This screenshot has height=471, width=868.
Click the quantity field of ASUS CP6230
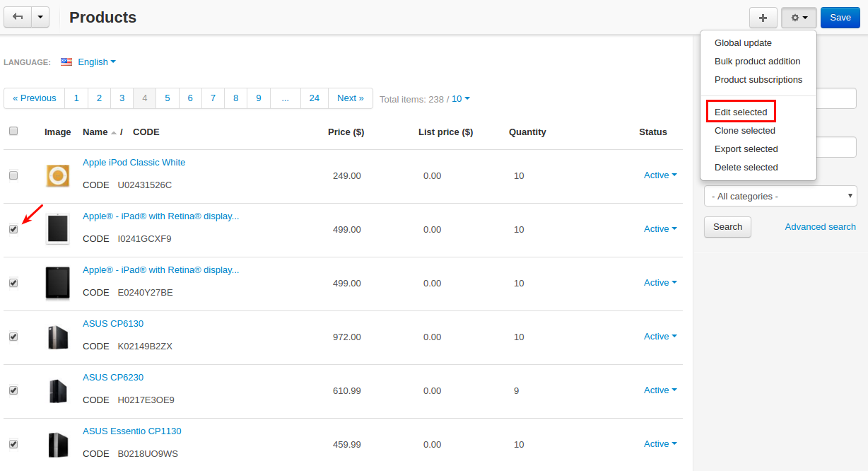(x=517, y=391)
